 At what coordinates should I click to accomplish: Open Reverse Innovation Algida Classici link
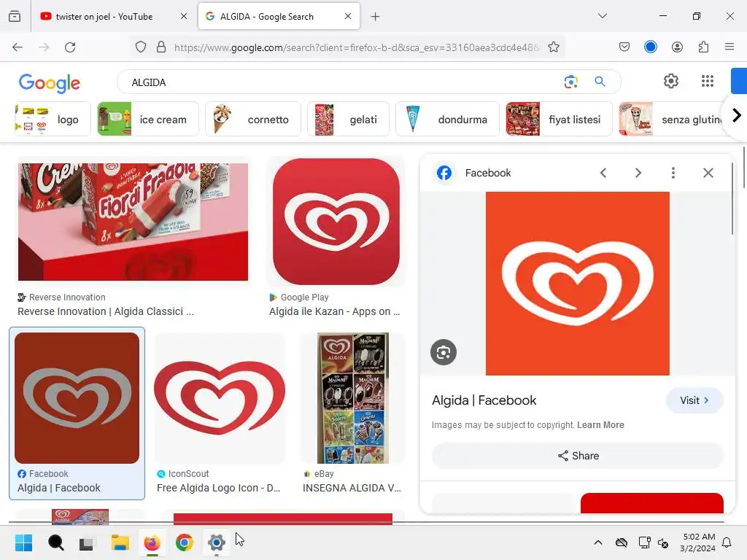(x=106, y=311)
